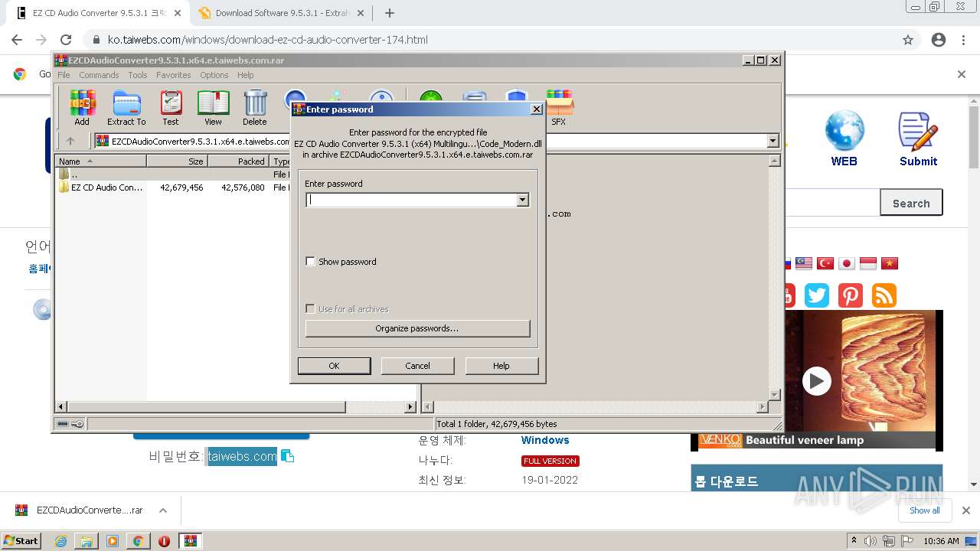The image size is (980, 551).
Task: Click the Extract To toolbar icon
Action: [x=126, y=107]
